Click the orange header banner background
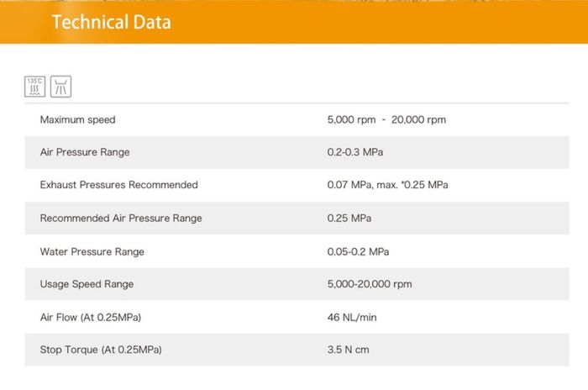This screenshot has height=390, width=588. (378, 22)
